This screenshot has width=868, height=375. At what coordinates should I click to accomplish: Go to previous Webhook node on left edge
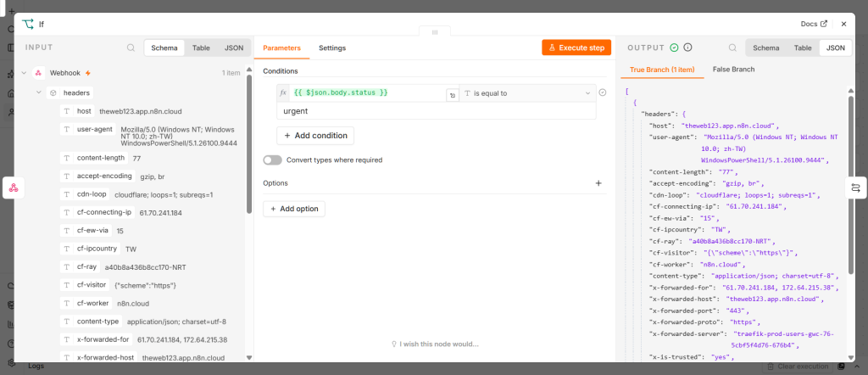(14, 187)
